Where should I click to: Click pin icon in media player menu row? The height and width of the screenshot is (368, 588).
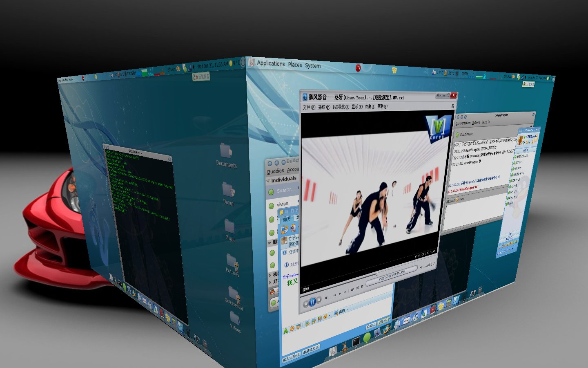click(453, 106)
